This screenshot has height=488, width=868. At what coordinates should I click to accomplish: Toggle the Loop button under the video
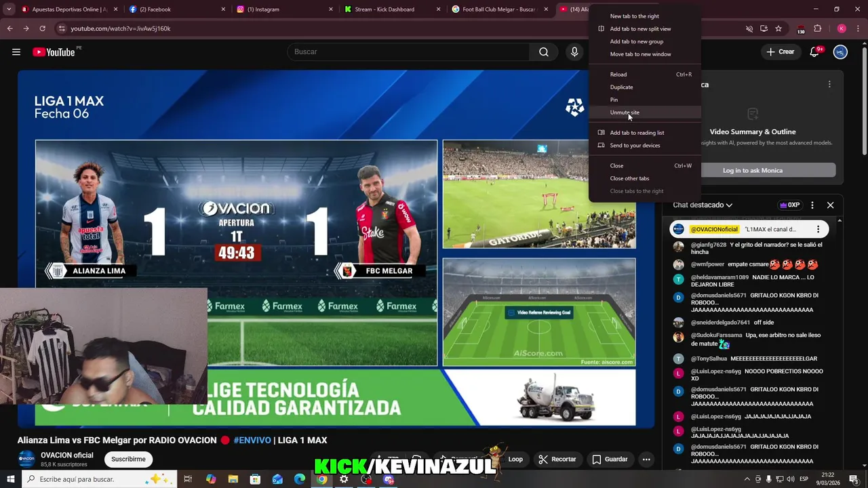pos(515,459)
